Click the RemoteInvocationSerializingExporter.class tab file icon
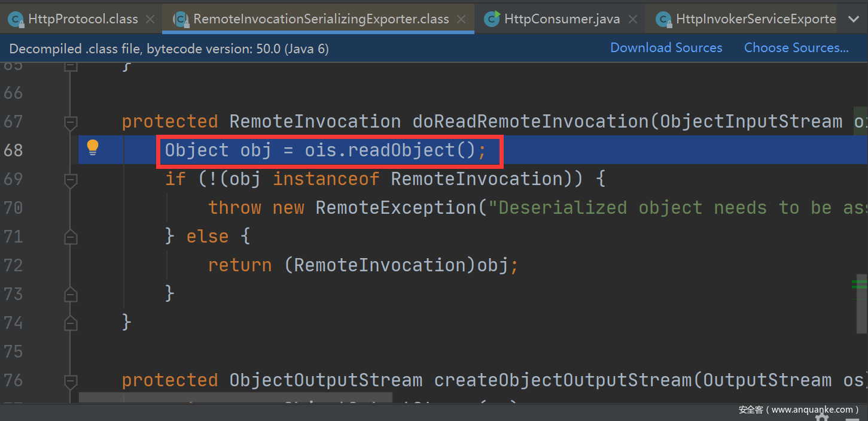 pos(181,19)
